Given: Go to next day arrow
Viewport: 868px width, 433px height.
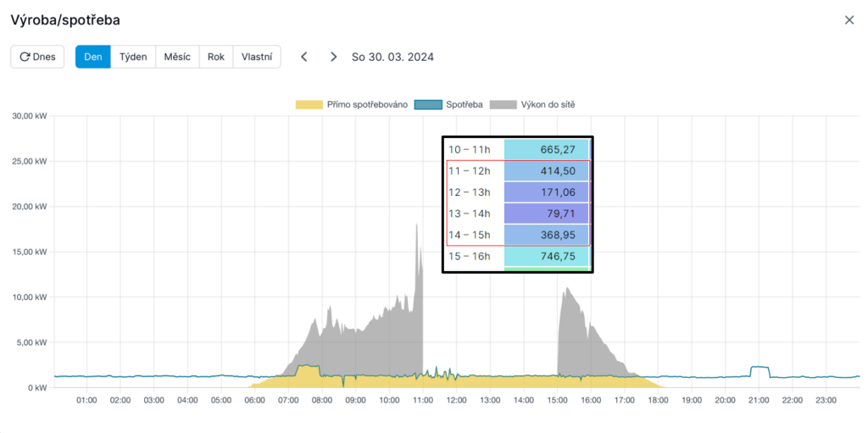Looking at the screenshot, I should (x=333, y=57).
